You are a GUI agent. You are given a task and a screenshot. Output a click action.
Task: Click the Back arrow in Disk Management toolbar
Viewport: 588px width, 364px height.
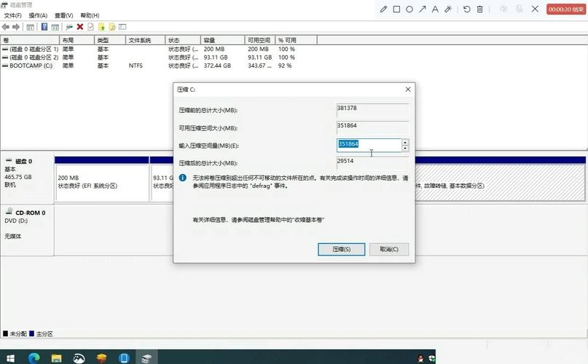tap(6, 27)
